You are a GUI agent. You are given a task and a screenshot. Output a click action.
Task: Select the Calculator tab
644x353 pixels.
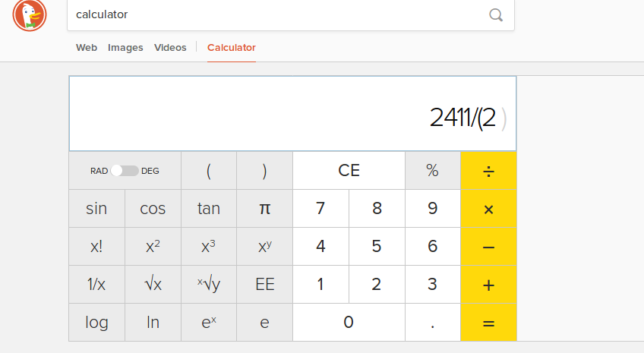(x=231, y=48)
